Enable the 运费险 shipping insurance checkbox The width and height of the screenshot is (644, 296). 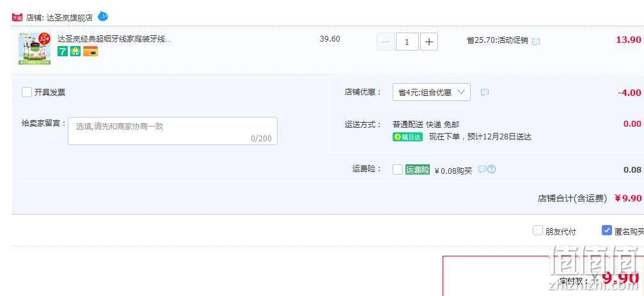tap(398, 169)
